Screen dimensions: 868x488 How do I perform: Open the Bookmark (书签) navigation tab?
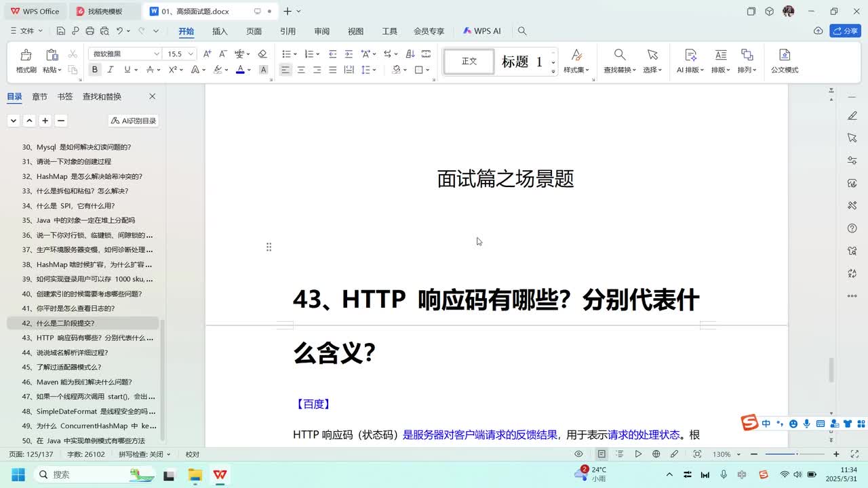(65, 97)
